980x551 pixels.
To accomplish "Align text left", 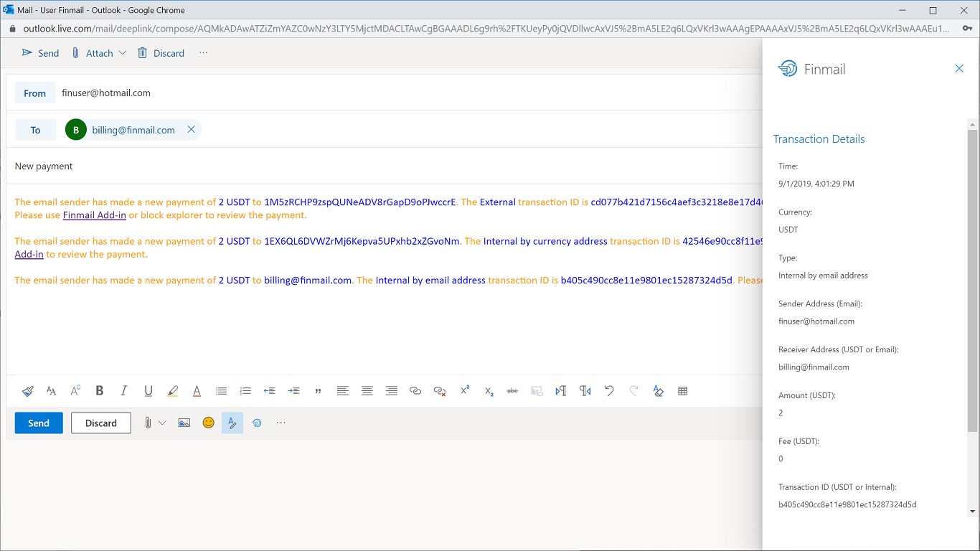I will pyautogui.click(x=343, y=391).
